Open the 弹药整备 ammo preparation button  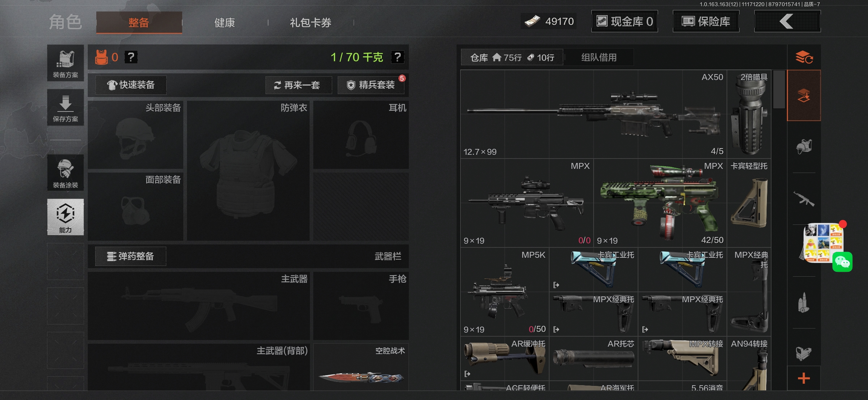[x=130, y=256]
